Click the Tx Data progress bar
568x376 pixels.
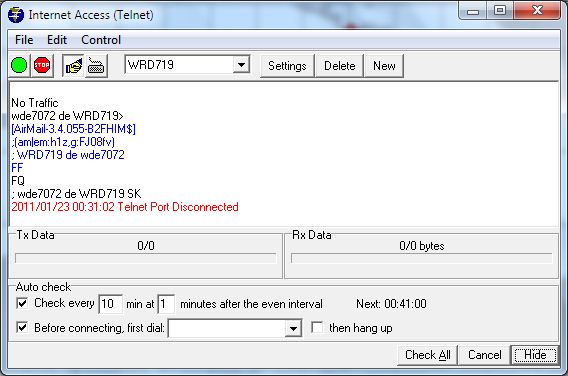[x=146, y=258]
